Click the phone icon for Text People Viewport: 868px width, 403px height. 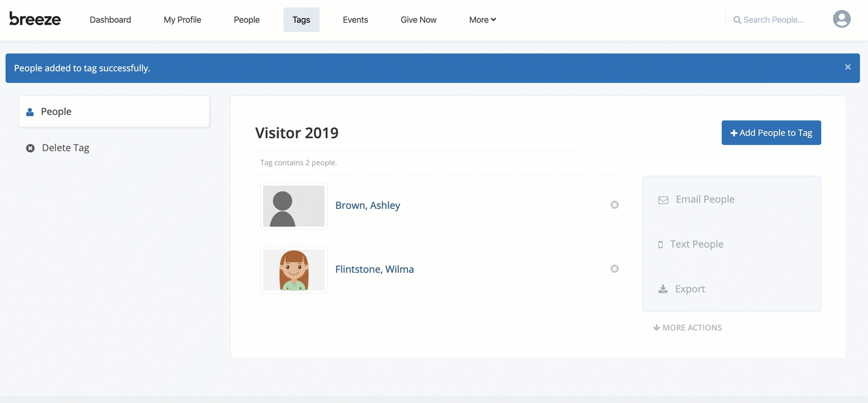point(661,245)
